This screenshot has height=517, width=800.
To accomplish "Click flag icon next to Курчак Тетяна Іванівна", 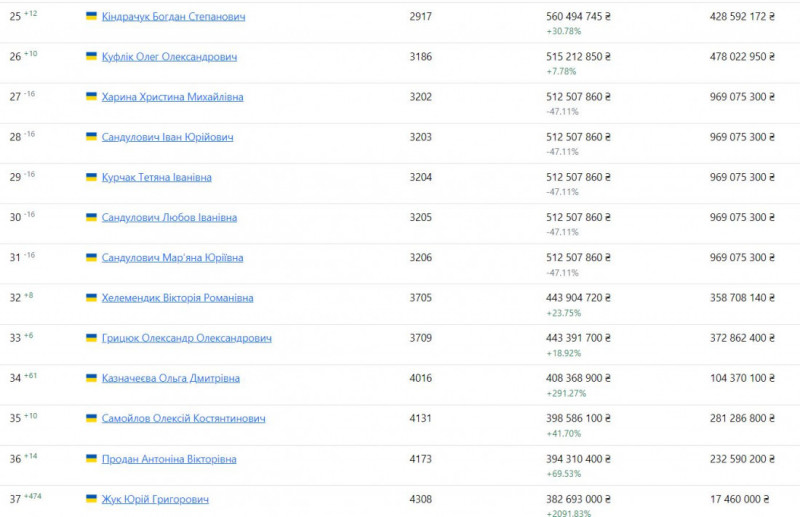I will point(91,177).
